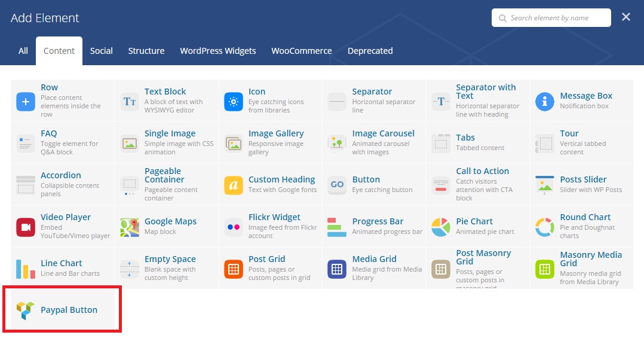The height and width of the screenshot is (341, 644).
Task: Pick the Line Chart icon
Action: click(x=26, y=269)
